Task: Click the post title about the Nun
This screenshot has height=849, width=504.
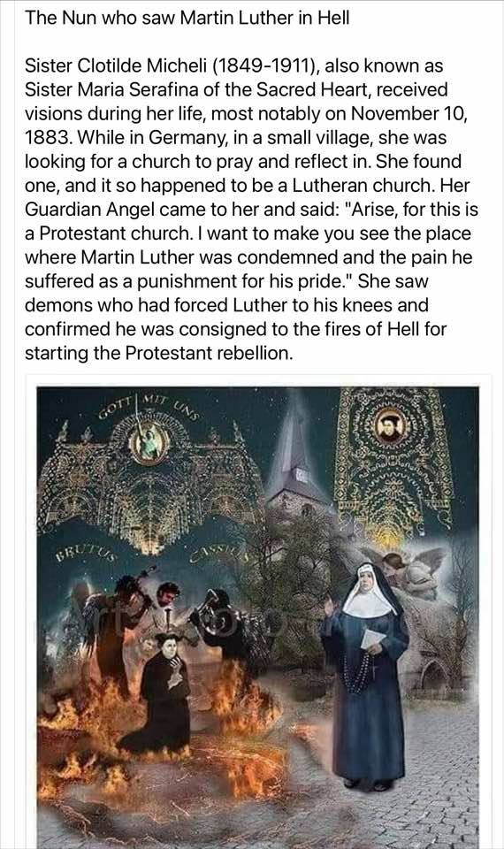Action: click(187, 18)
